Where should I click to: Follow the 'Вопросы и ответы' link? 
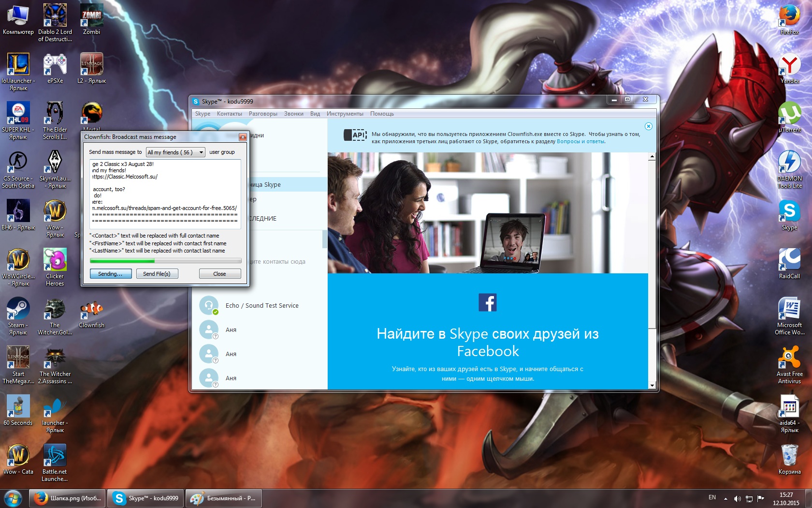click(x=580, y=142)
